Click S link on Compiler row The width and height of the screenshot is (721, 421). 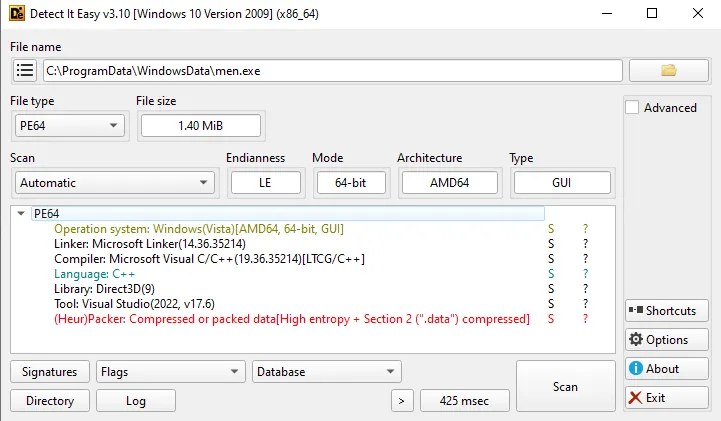pyautogui.click(x=551, y=259)
